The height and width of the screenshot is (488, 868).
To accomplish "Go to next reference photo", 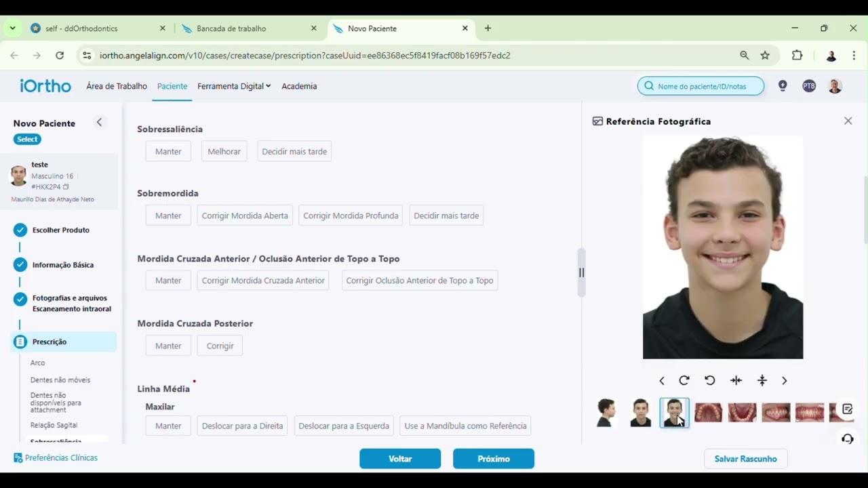I will (x=785, y=381).
